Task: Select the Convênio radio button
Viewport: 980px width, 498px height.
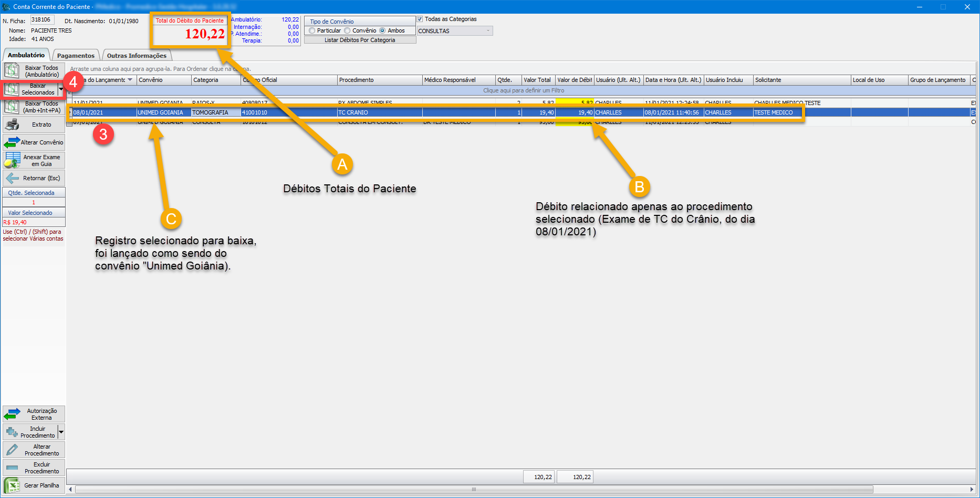Action: point(347,30)
